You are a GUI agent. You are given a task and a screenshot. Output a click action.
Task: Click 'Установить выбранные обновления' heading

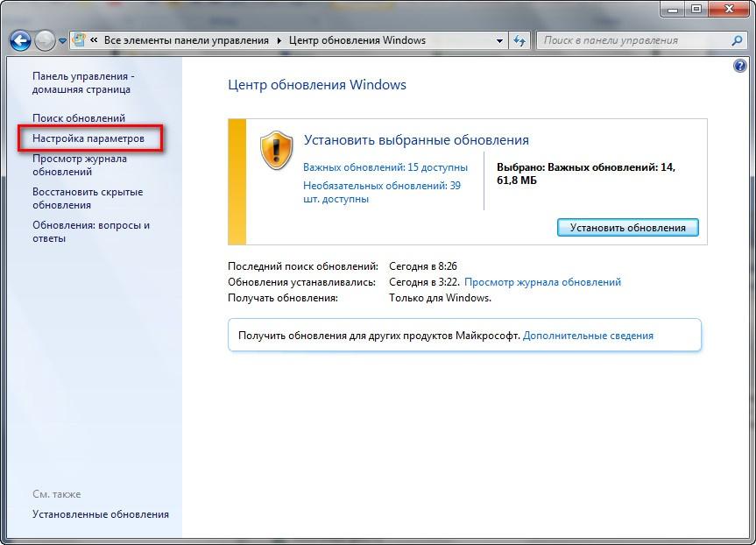point(416,140)
